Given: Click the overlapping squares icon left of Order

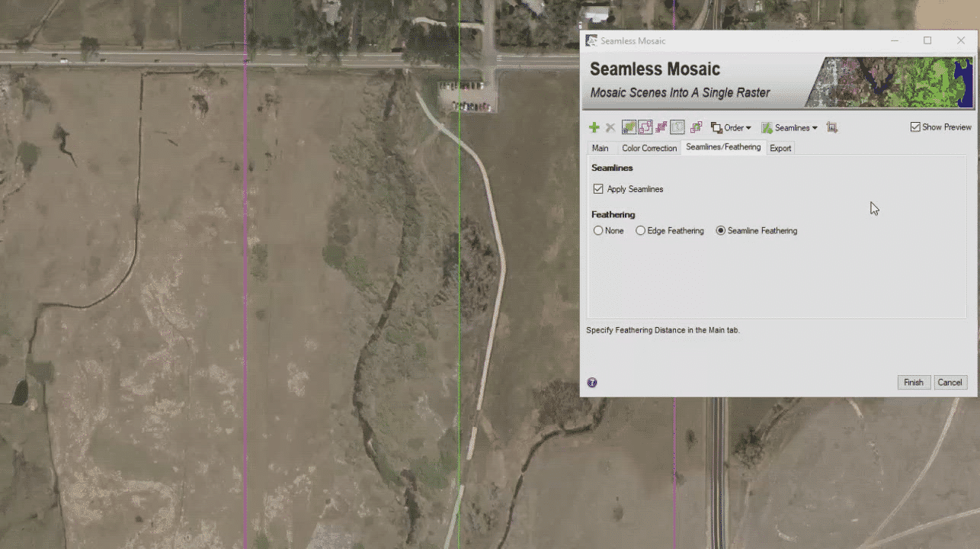Looking at the screenshot, I should click(696, 127).
